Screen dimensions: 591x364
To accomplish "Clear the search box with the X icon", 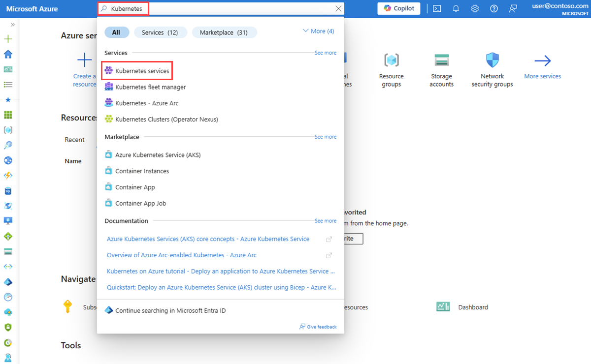I will pos(338,9).
